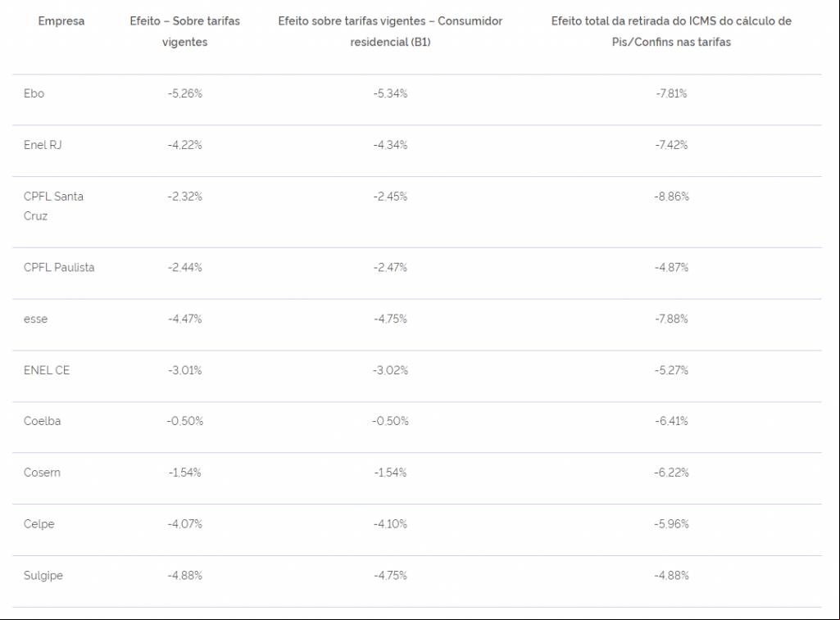The height and width of the screenshot is (620, 840).
Task: Select the Efeito total ICMS Pis/Confins header
Action: [671, 32]
